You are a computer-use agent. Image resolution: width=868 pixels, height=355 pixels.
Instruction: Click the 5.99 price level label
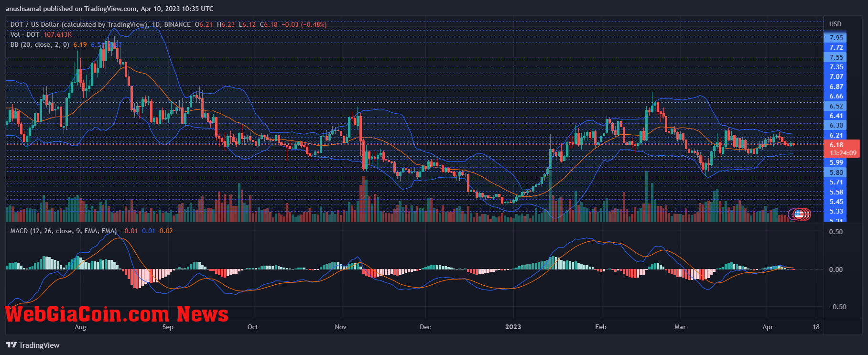(836, 162)
